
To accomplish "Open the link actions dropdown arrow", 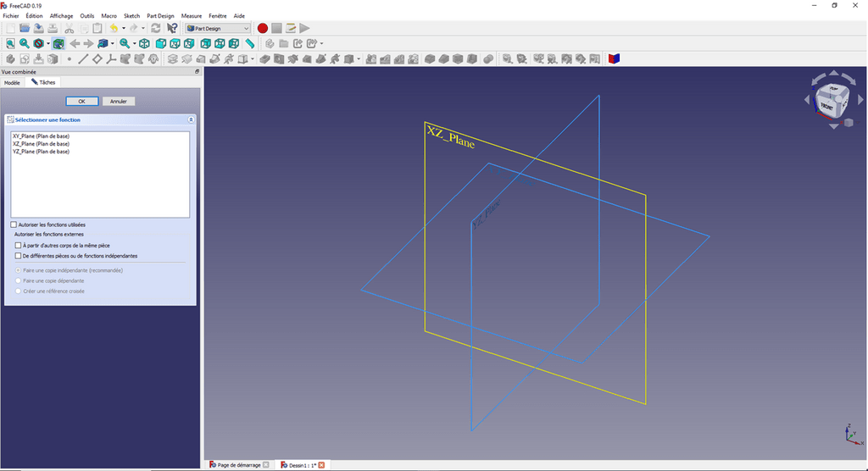I will 321,43.
